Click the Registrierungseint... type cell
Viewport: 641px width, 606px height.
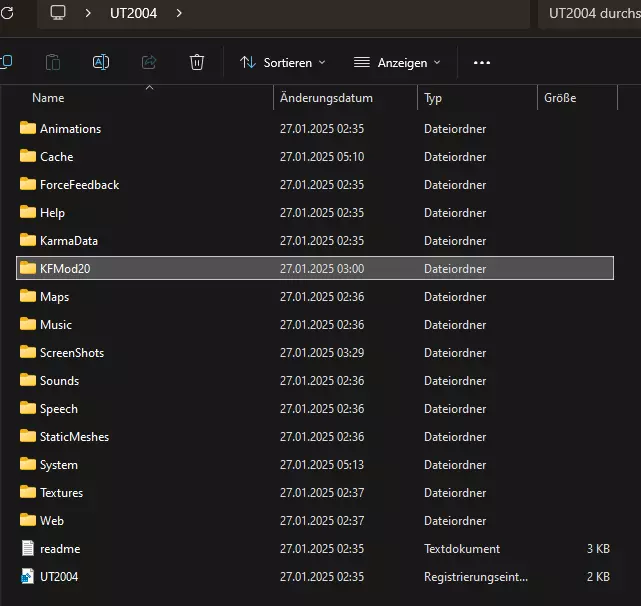476,577
